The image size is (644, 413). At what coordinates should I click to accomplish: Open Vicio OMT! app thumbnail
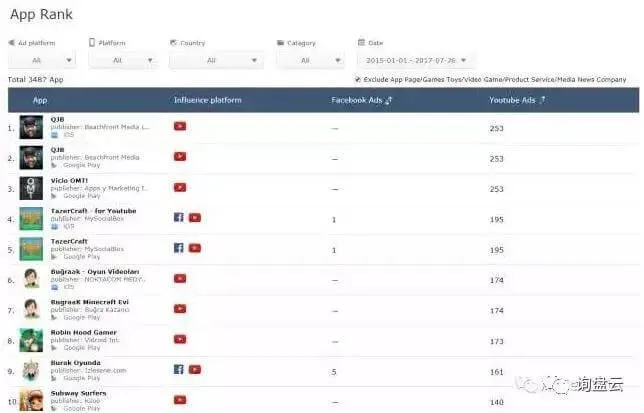click(31, 188)
